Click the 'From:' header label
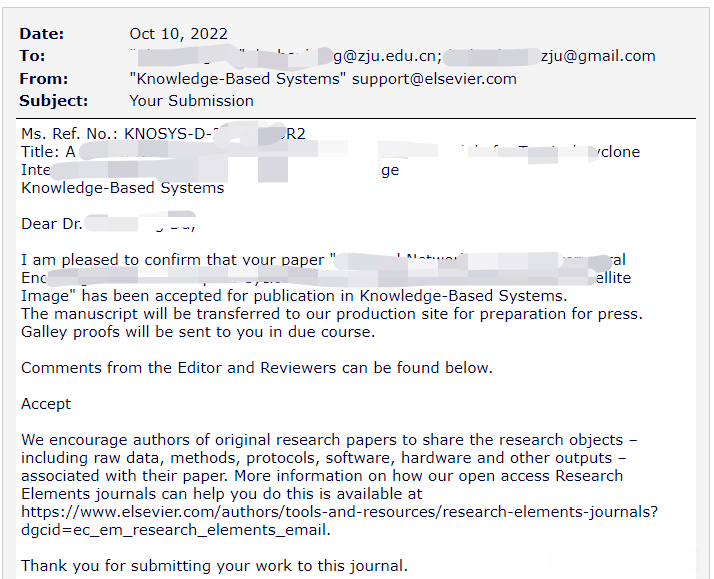Screen dimensions: 714x579 pyautogui.click(x=44, y=79)
